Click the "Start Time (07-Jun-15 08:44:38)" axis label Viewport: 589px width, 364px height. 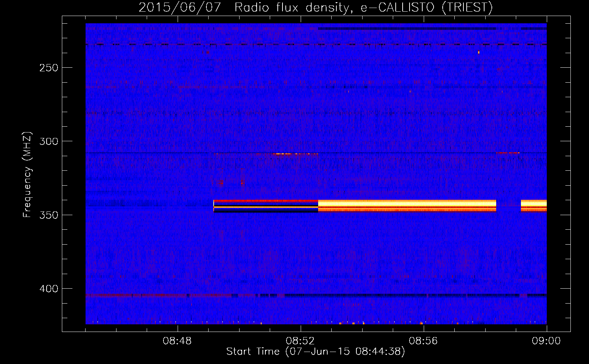(316, 352)
